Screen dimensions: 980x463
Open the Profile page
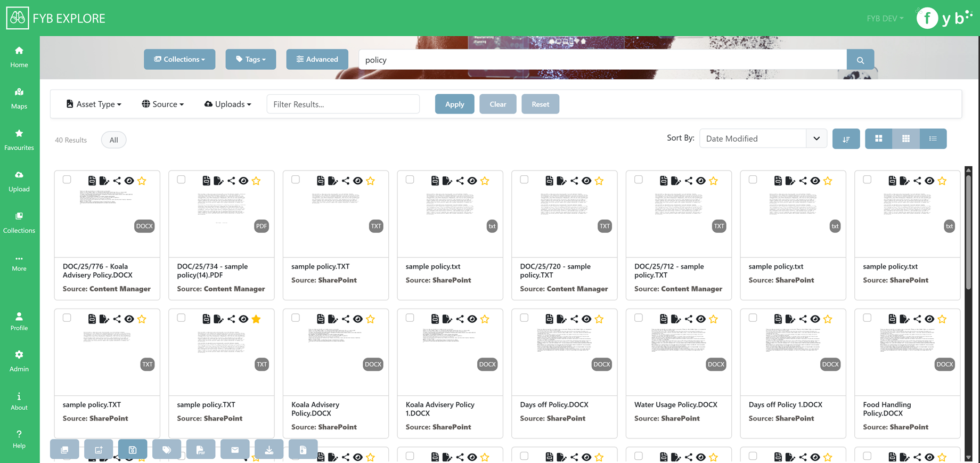[19, 321]
